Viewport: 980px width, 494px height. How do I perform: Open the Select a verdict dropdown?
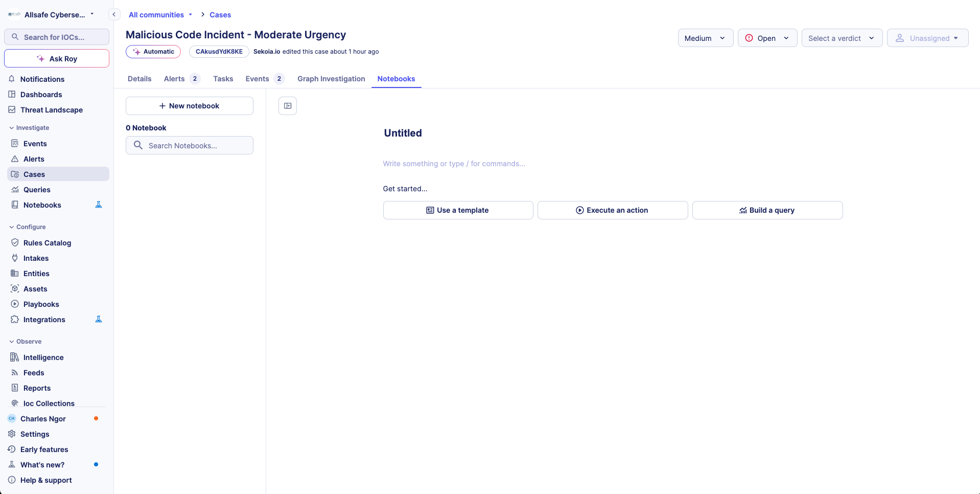tap(842, 38)
